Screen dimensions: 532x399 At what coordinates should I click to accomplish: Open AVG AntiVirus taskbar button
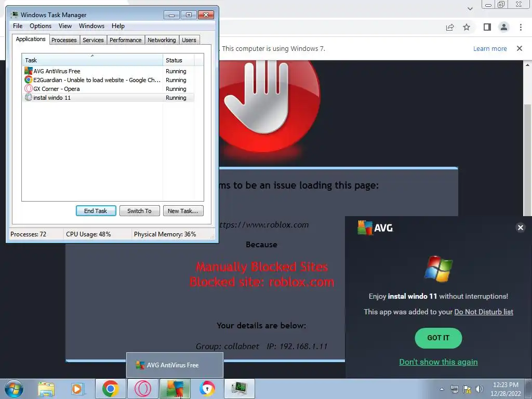coord(175,389)
